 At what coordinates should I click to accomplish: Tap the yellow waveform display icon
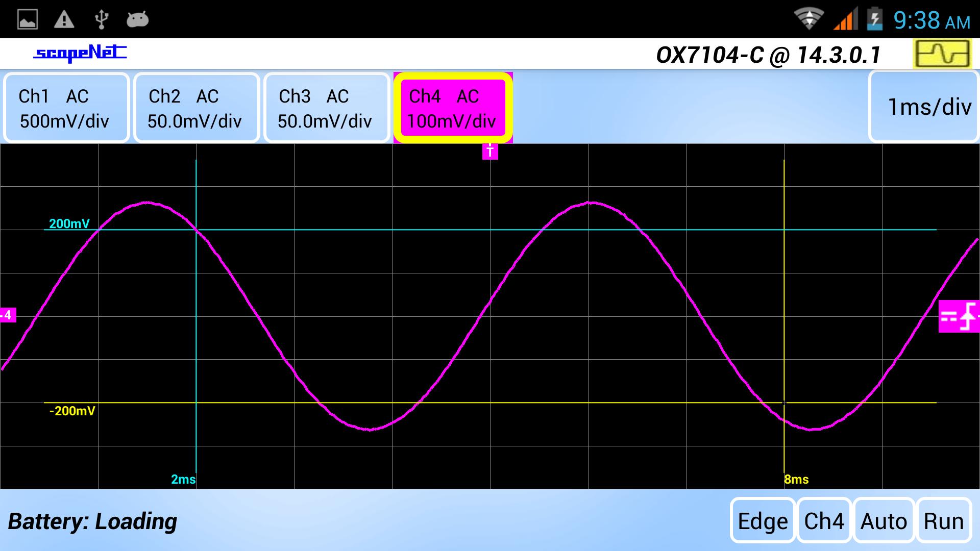click(942, 54)
